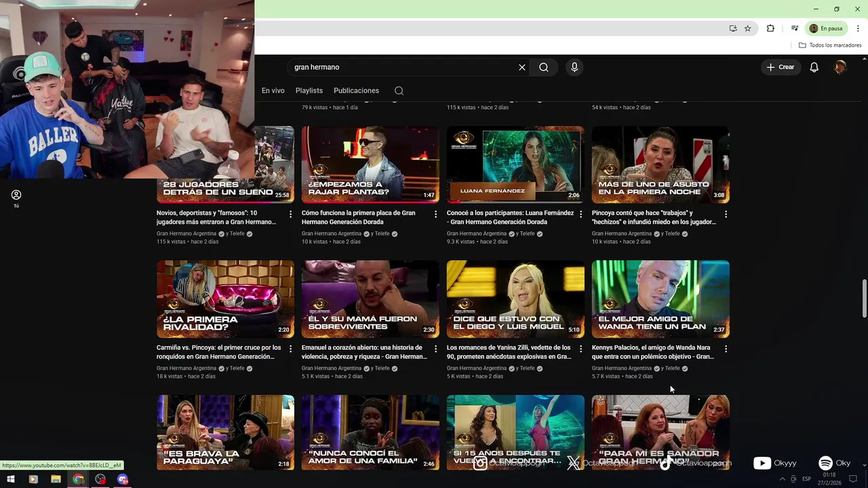The image size is (868, 488).
Task: Play 'Dice que estuvo con el Diego' thumbnail
Action: tap(515, 299)
